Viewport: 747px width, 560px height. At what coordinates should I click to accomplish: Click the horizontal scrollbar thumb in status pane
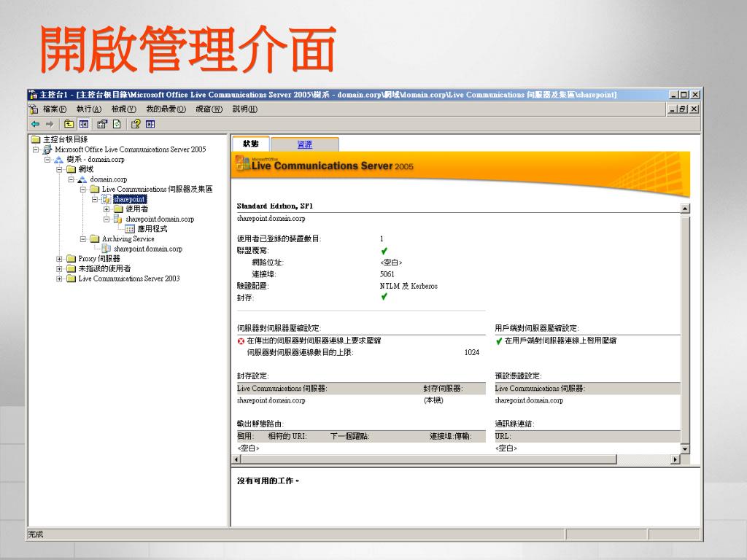pos(429,459)
